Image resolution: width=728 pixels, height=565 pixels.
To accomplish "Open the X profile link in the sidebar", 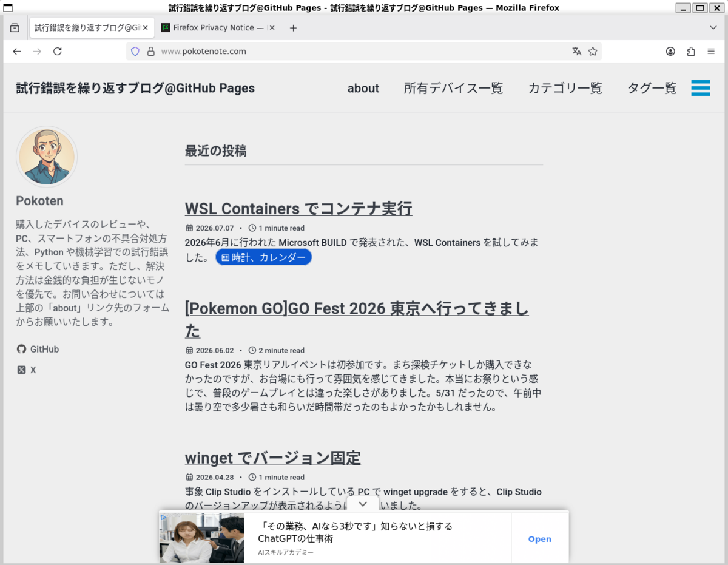I will [27, 370].
